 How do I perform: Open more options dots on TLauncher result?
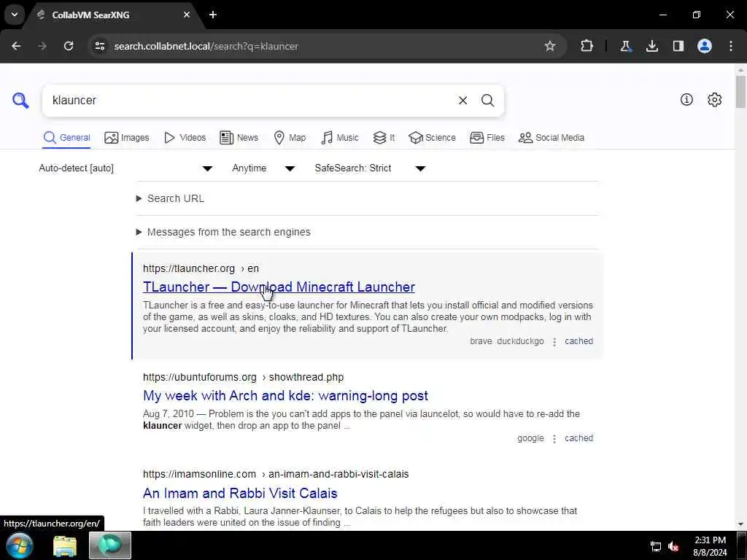point(554,341)
